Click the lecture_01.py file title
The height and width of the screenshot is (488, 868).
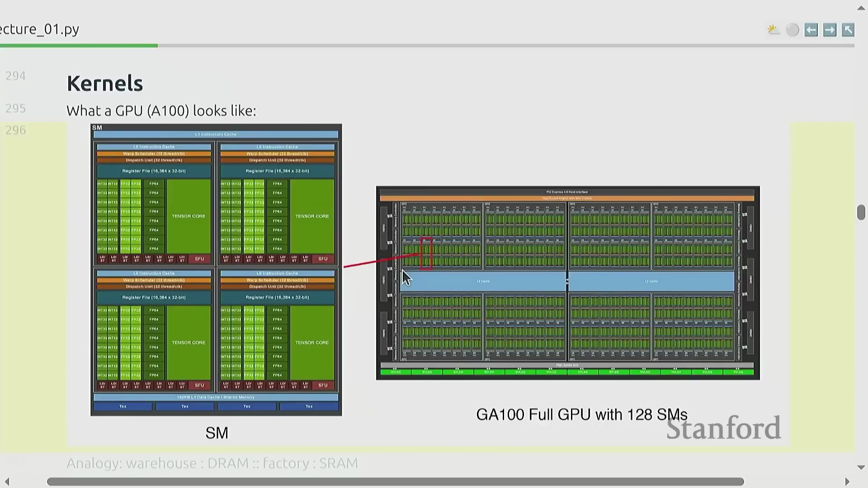[x=40, y=29]
